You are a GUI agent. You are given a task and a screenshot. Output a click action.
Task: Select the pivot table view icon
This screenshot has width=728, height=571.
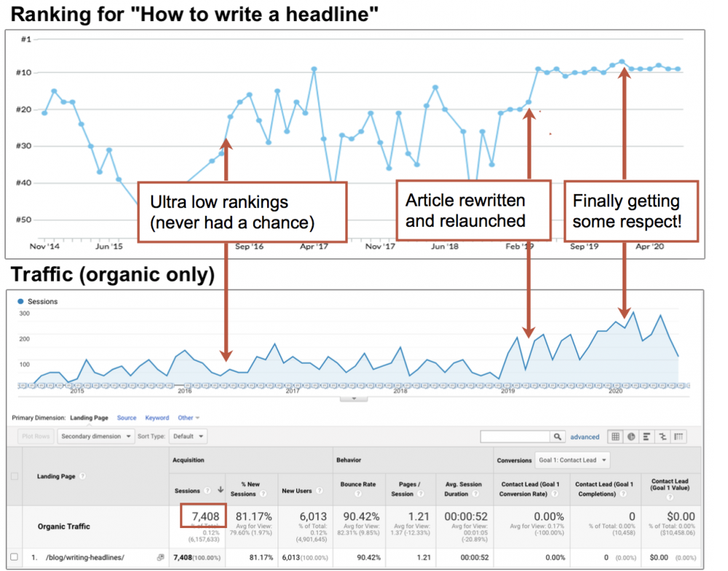[678, 437]
